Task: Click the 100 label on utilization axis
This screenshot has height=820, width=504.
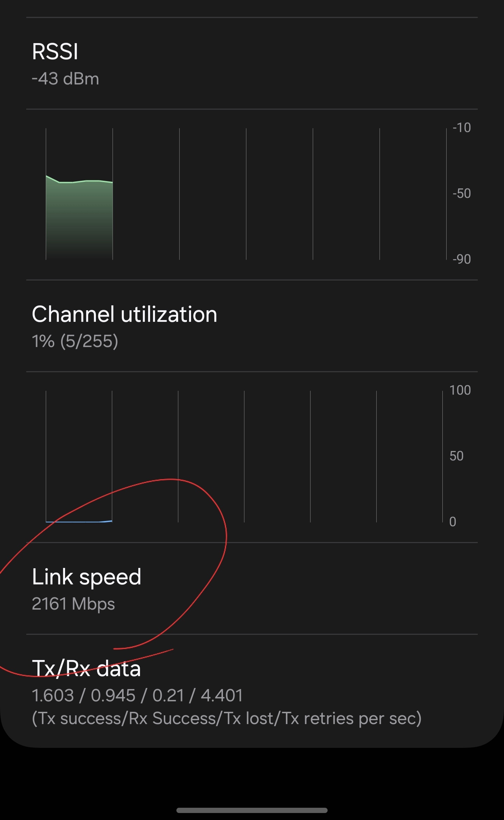Action: click(460, 390)
